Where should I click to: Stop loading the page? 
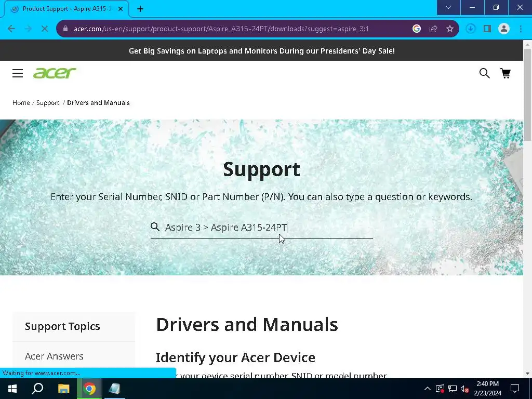(x=45, y=29)
